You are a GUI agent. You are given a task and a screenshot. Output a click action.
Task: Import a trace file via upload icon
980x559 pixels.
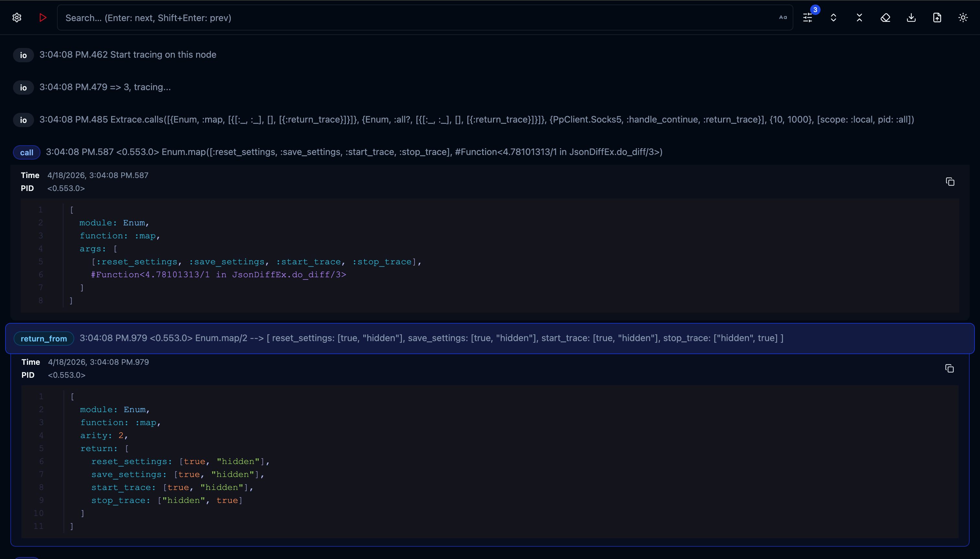coord(937,18)
